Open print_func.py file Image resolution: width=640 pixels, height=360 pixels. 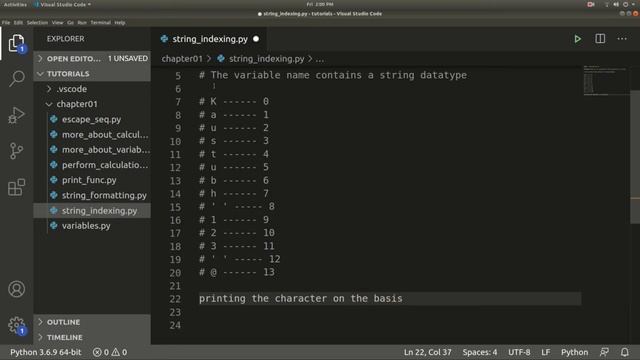click(89, 180)
